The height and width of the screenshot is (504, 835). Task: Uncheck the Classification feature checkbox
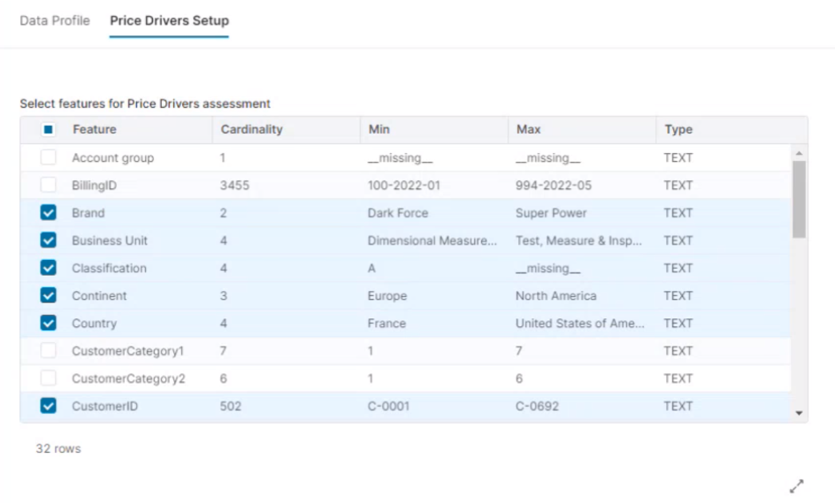[49, 268]
